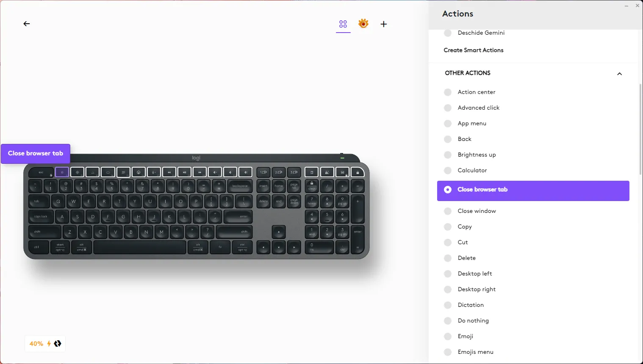Open the all-applications grid profile icon

pos(343,24)
